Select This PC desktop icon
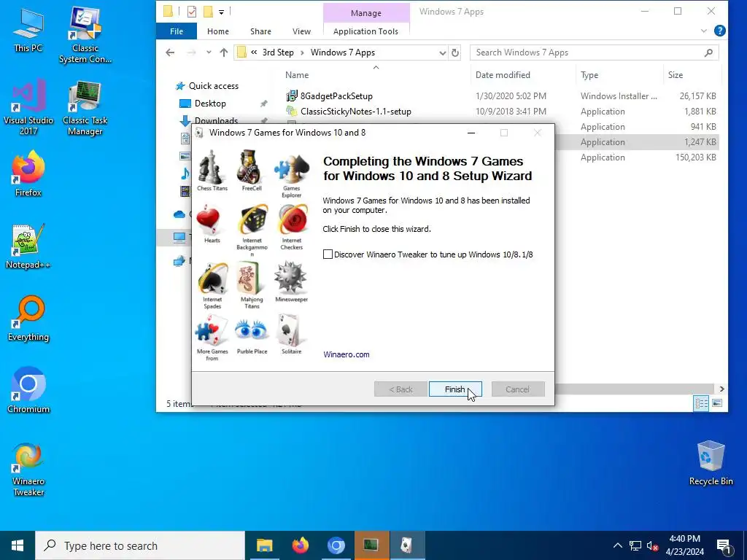 pos(28,29)
